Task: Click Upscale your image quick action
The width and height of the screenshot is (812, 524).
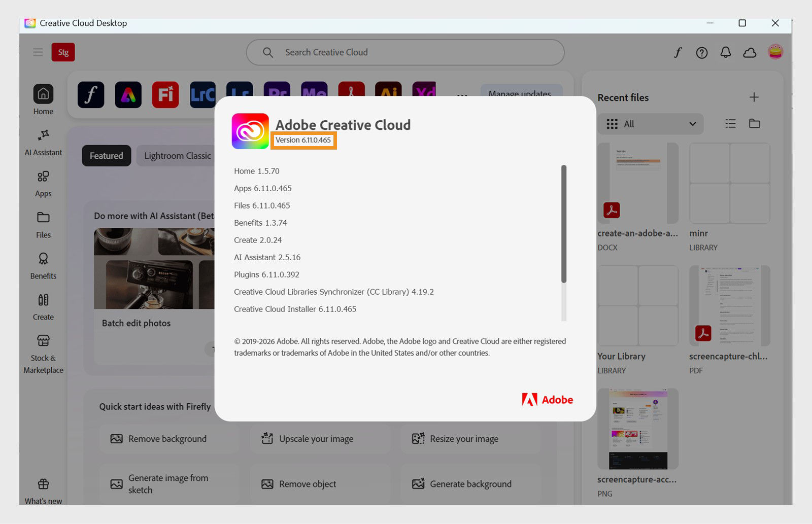Action: pos(319,439)
